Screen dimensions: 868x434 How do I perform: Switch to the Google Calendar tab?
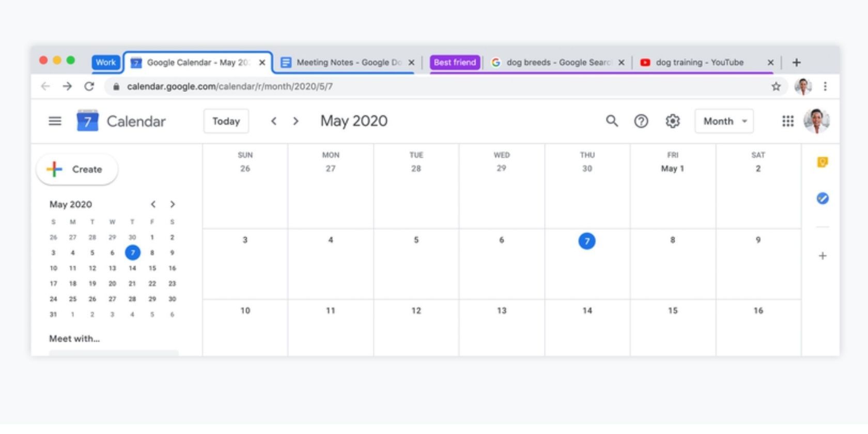(198, 63)
